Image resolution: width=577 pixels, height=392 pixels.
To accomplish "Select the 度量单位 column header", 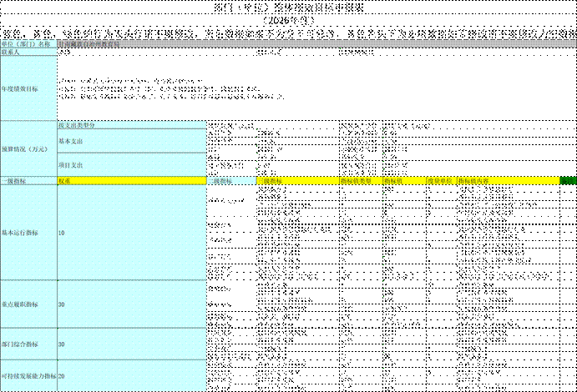I will coord(440,181).
